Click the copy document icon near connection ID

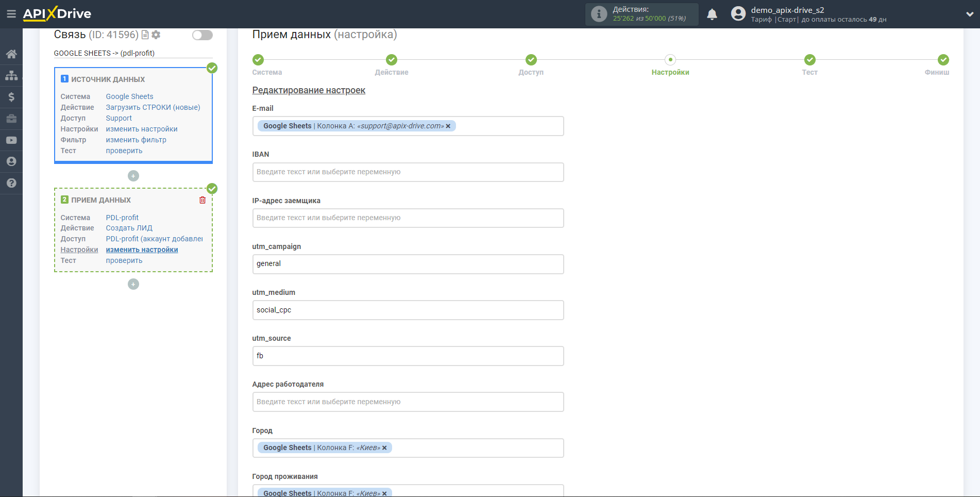click(145, 35)
